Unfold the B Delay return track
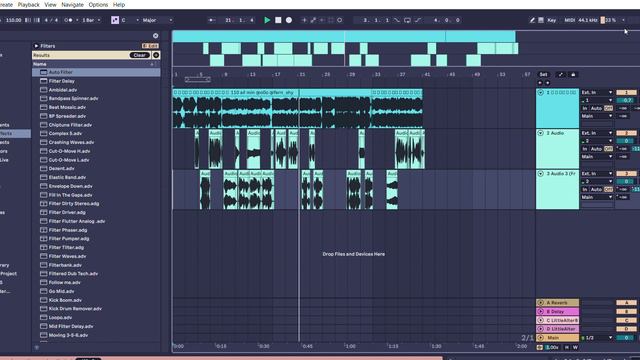 point(540,311)
